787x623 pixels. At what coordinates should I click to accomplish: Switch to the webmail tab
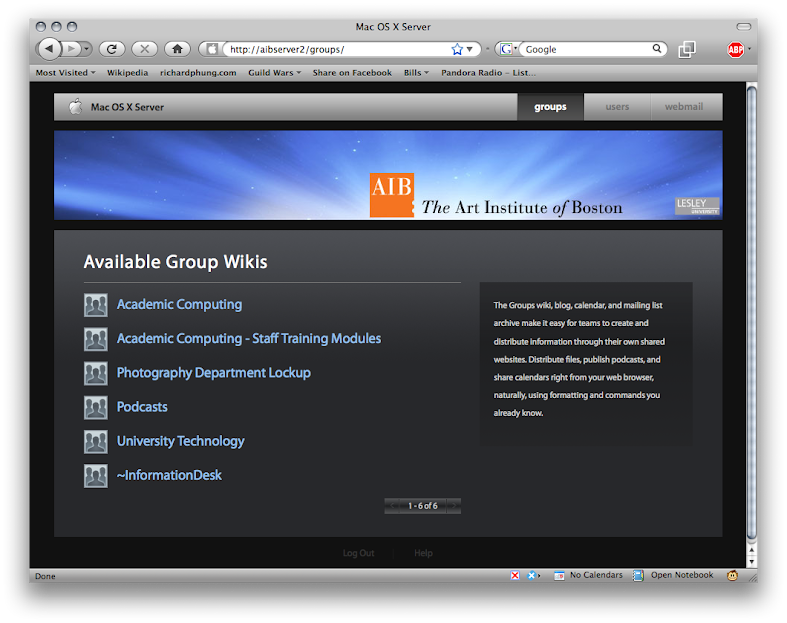[684, 107]
